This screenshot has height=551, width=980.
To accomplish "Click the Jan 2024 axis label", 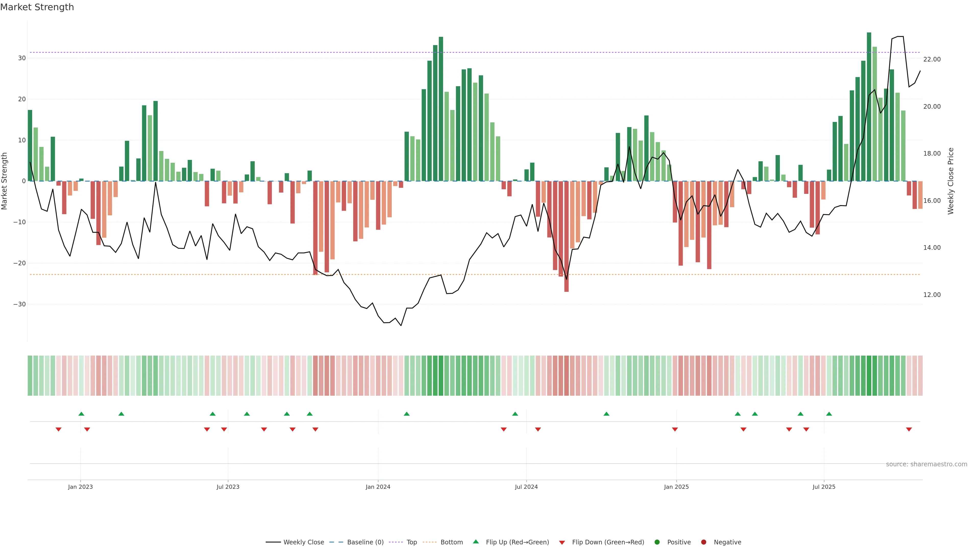I will point(378,487).
